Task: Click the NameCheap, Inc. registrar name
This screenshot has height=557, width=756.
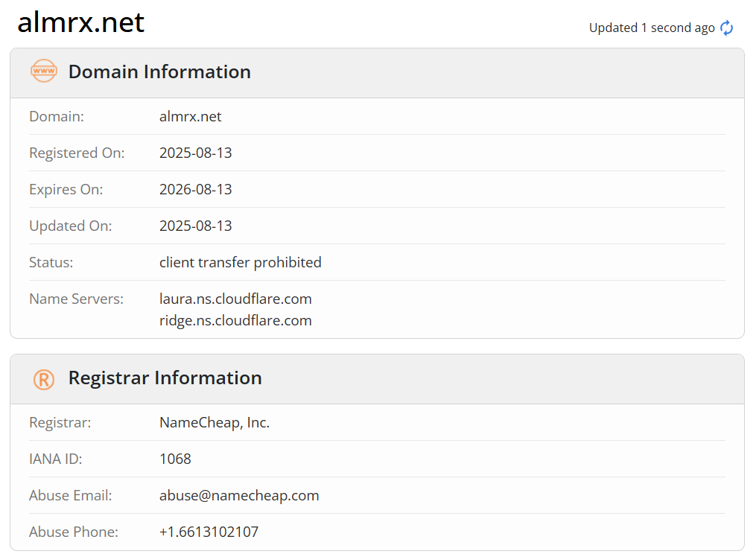Action: tap(215, 422)
